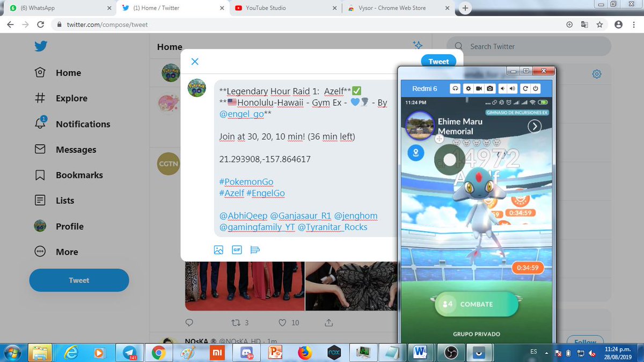Take Vysor screenshot using camera icon
The width and height of the screenshot is (644, 362).
489,88
